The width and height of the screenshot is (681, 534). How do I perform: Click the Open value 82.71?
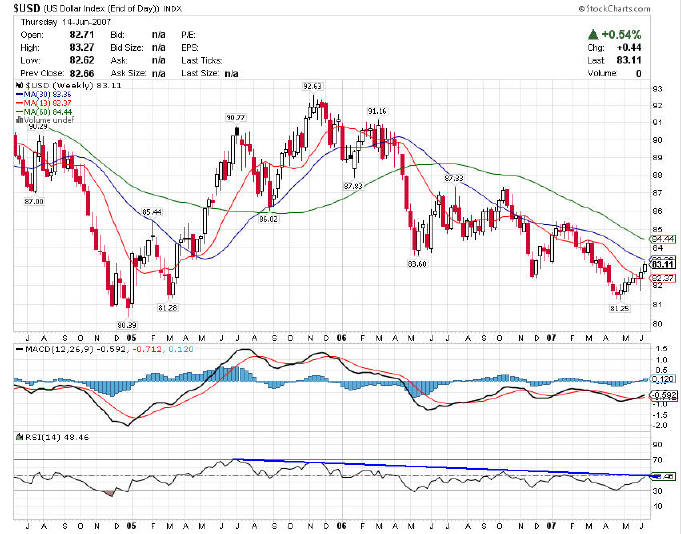pos(82,35)
